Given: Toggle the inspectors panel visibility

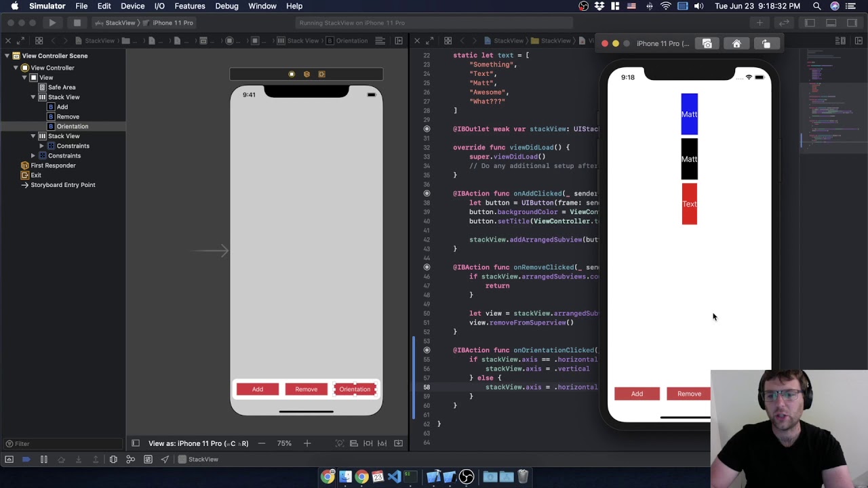Looking at the screenshot, I should tap(852, 22).
